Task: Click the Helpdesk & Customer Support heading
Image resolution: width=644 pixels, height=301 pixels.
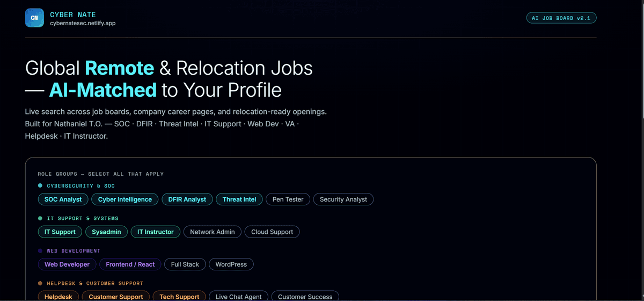Action: (x=95, y=283)
